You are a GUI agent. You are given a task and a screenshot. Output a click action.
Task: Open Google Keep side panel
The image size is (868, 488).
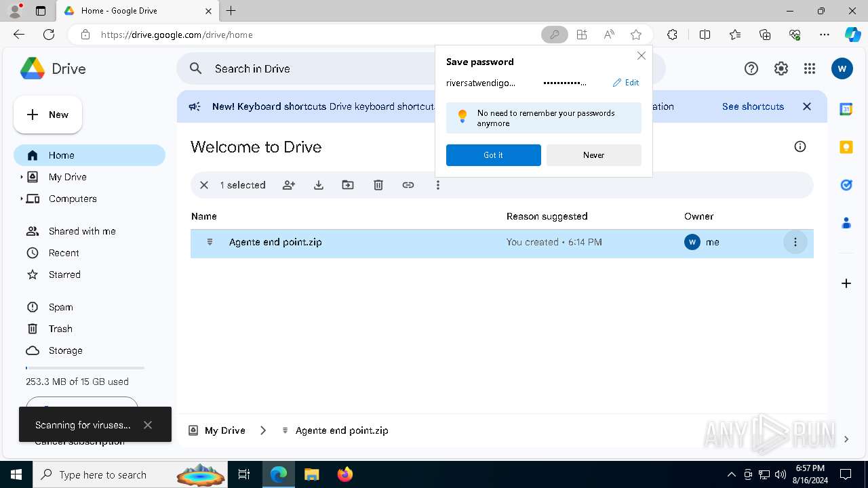tap(846, 147)
